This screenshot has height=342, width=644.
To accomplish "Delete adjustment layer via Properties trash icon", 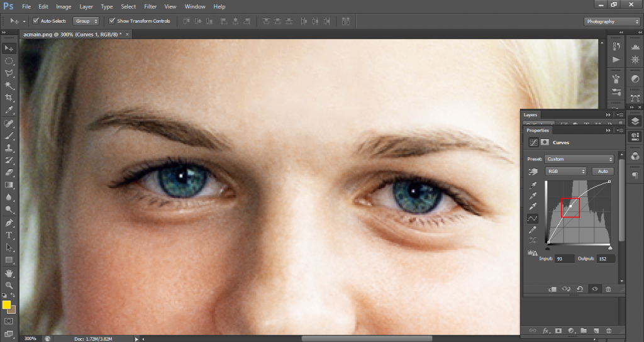I will tap(608, 289).
